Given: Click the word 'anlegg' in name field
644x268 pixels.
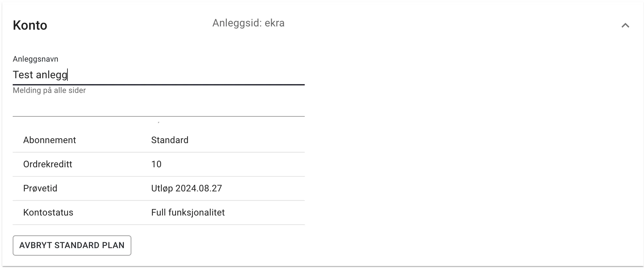Looking at the screenshot, I should pyautogui.click(x=51, y=75).
